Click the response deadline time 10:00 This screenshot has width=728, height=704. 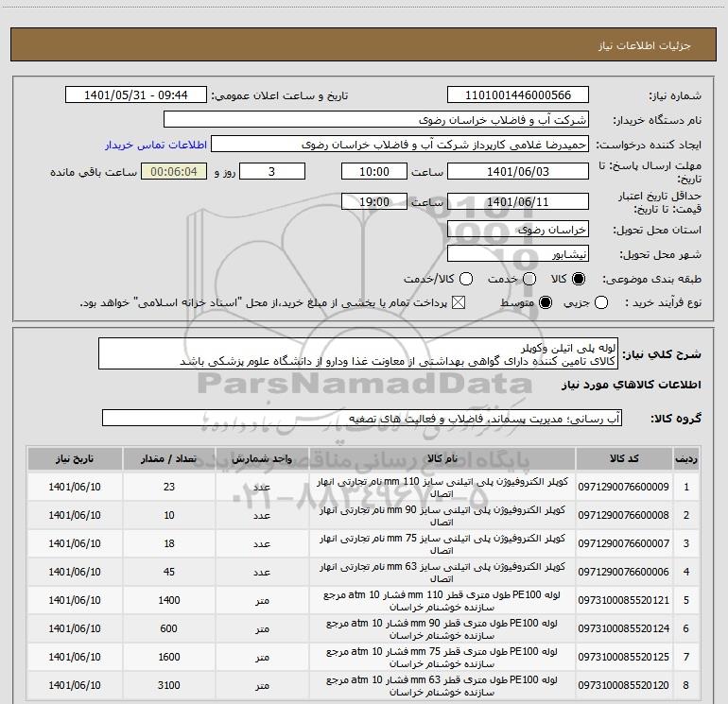coord(374,171)
